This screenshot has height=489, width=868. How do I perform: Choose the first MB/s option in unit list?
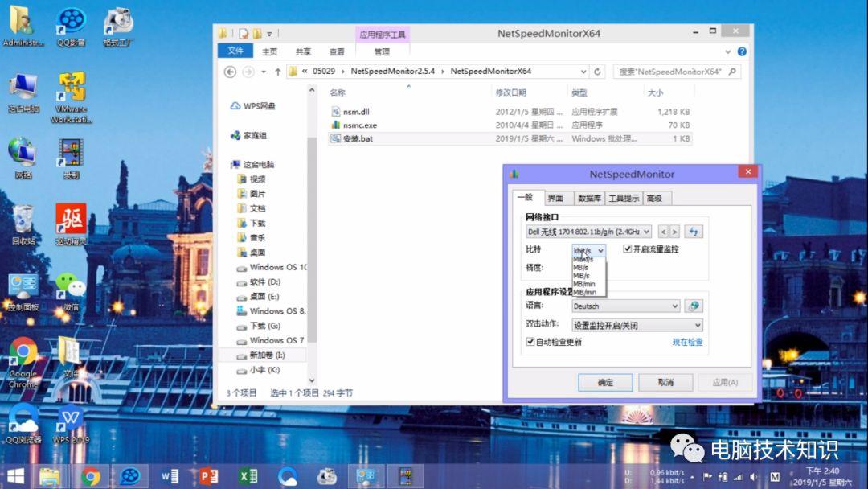pos(581,268)
